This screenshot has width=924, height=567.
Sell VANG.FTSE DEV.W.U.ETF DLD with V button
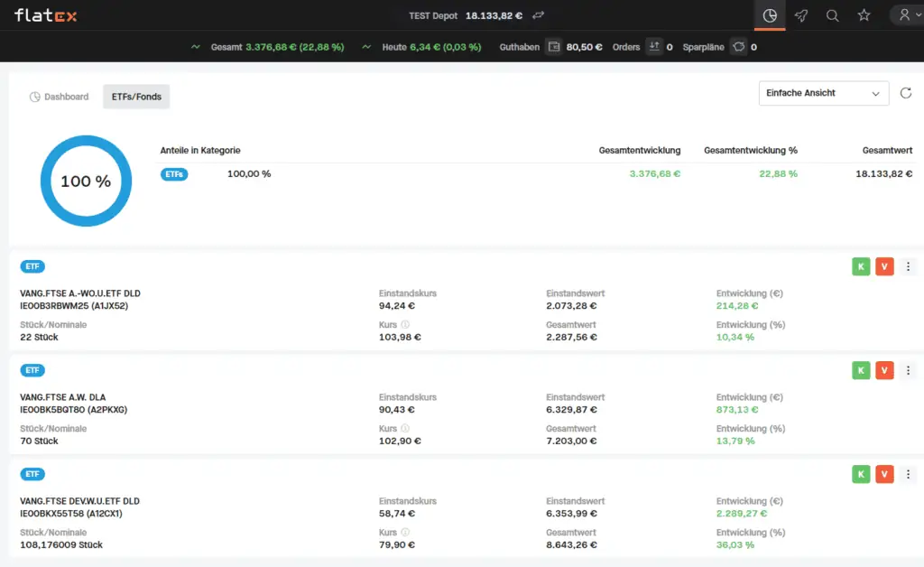(884, 474)
